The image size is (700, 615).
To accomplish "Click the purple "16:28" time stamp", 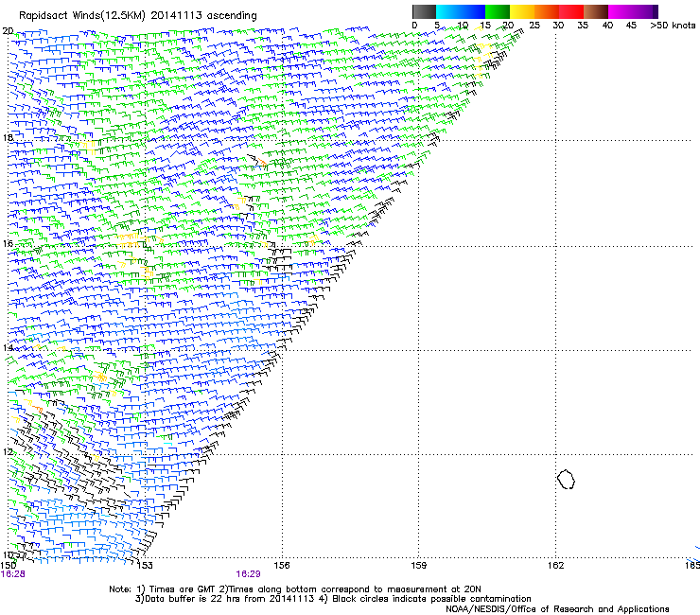I will pyautogui.click(x=13, y=574).
